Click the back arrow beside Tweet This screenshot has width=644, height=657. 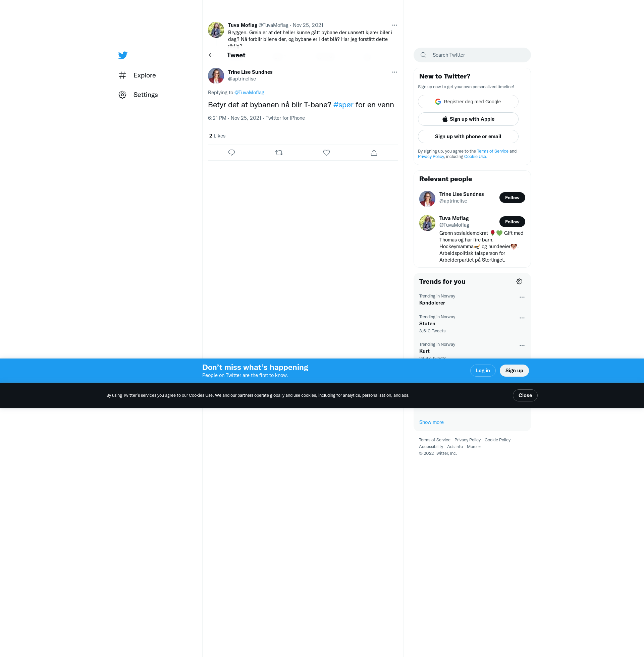(211, 55)
